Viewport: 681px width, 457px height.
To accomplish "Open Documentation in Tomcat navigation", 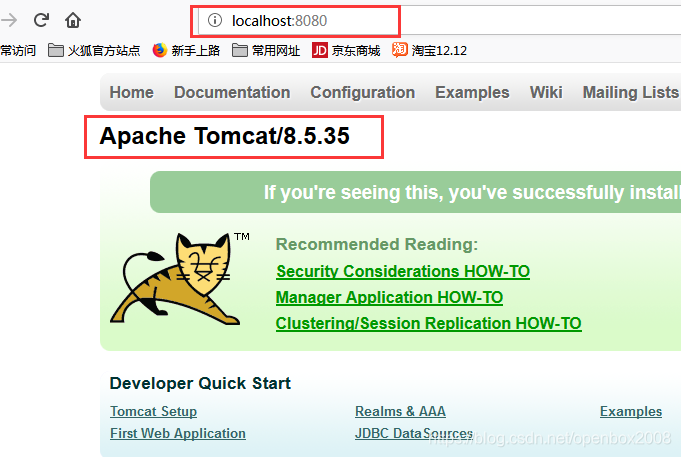I will (232, 92).
